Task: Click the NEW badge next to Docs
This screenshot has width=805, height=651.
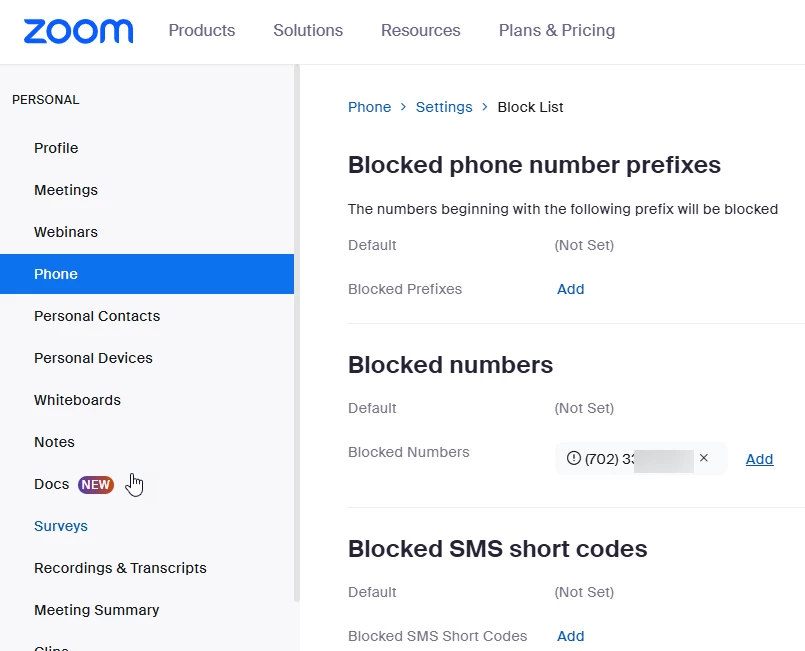Action: (96, 484)
